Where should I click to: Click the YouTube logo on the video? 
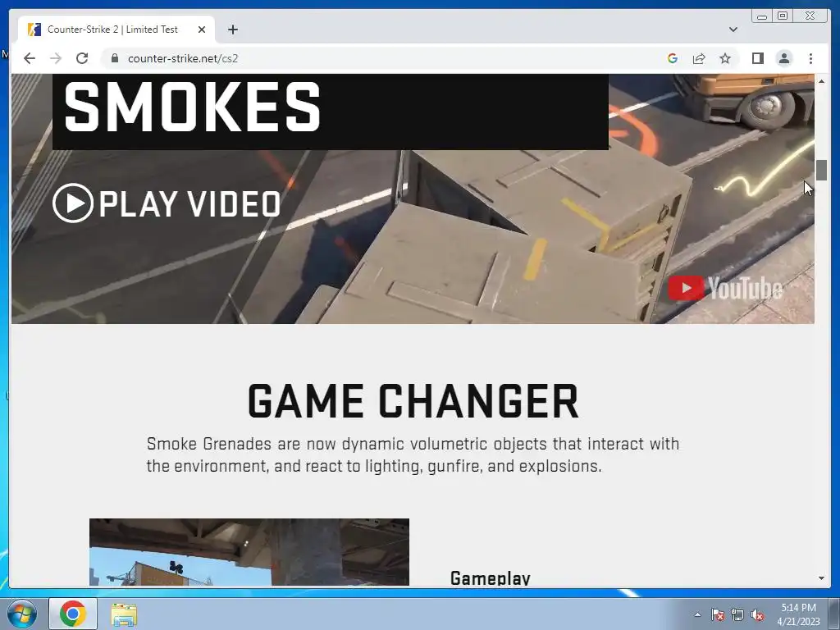click(725, 288)
